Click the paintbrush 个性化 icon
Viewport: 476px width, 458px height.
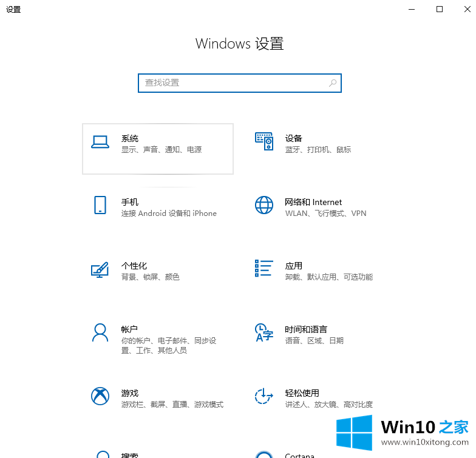click(100, 269)
